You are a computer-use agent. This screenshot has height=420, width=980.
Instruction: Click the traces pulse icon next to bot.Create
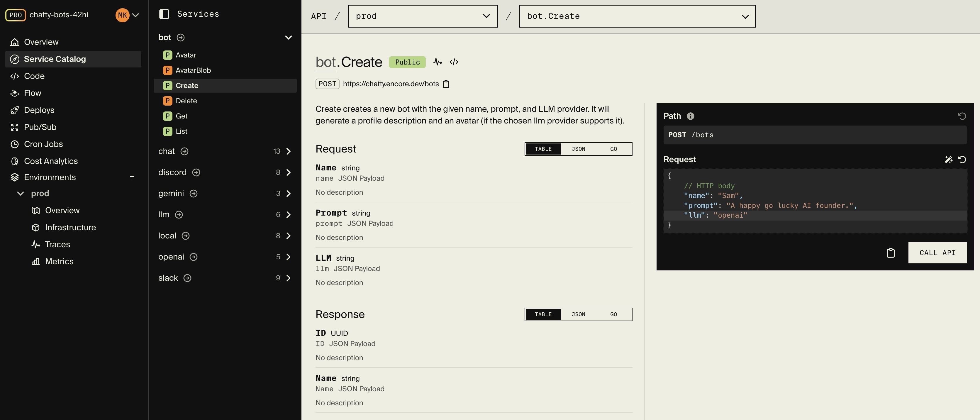[437, 62]
